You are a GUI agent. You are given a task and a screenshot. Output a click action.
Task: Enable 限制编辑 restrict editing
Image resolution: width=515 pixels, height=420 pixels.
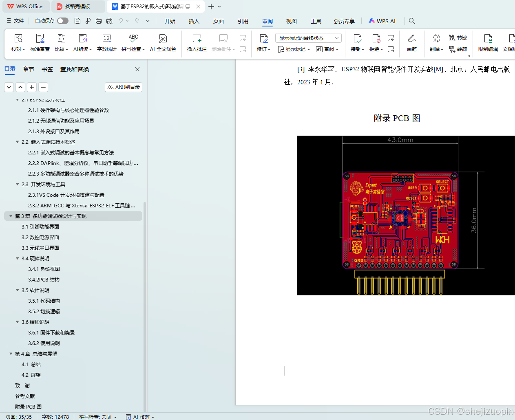(x=487, y=44)
